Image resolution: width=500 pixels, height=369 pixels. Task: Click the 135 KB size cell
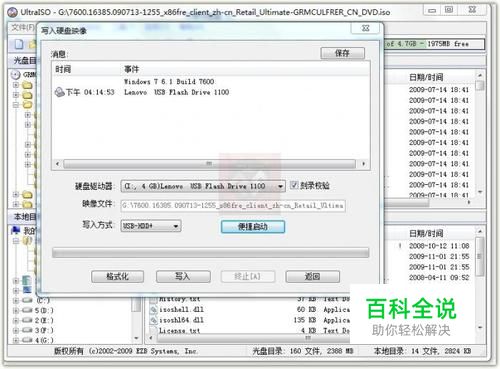304,320
